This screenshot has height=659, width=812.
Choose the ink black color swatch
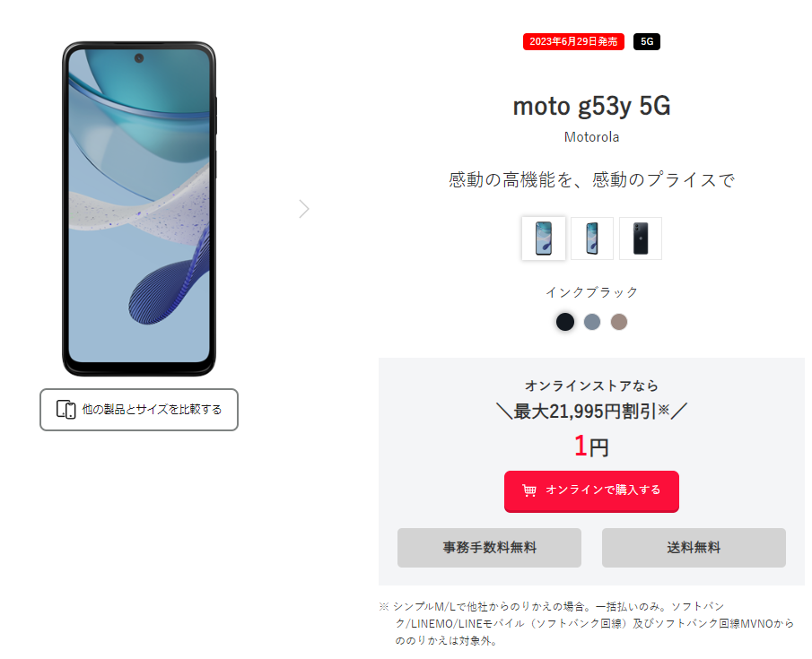(565, 322)
